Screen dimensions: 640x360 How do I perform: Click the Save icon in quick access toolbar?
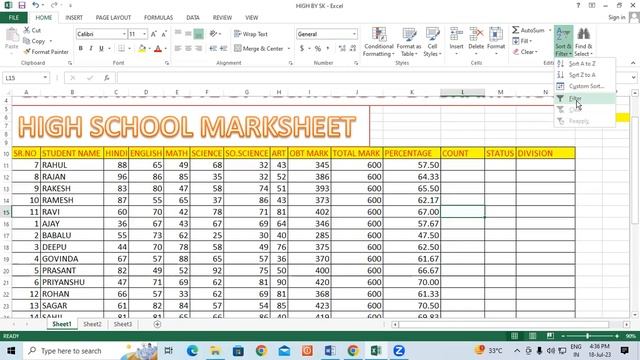click(22, 5)
